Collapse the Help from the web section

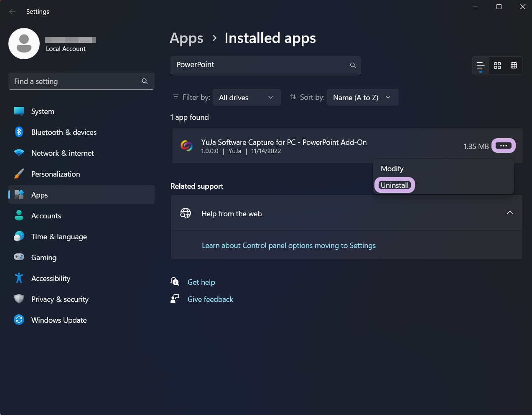pyautogui.click(x=510, y=213)
